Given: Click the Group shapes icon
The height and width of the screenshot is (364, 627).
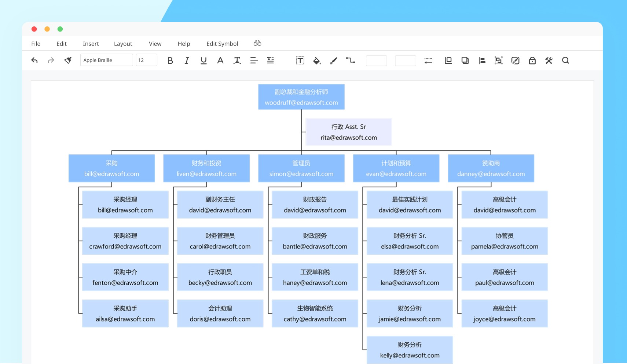Looking at the screenshot, I should (499, 60).
